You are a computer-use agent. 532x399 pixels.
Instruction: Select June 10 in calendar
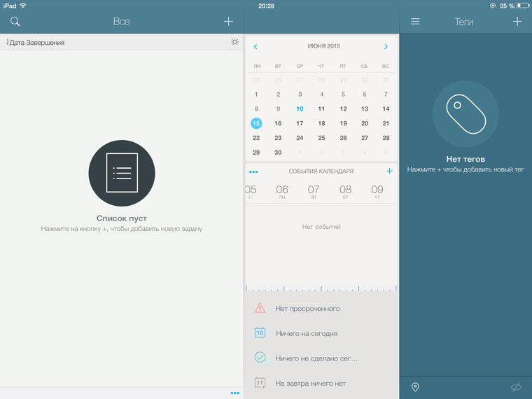(300, 109)
